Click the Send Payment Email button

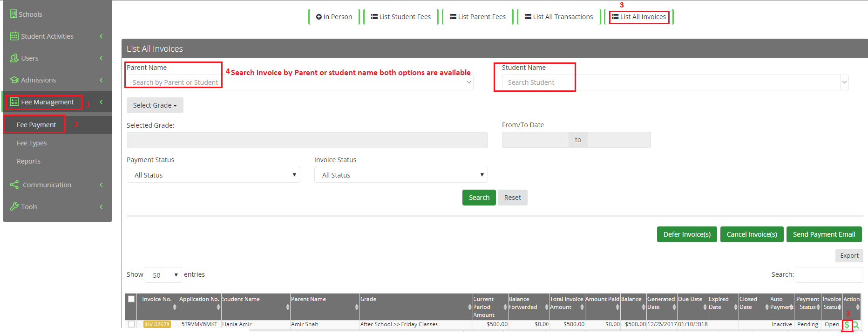click(x=824, y=234)
